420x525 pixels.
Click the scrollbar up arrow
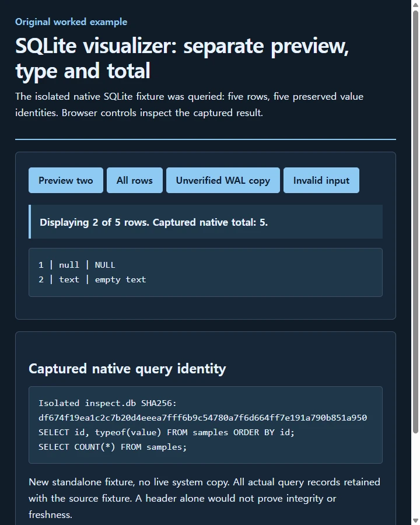point(416,4)
